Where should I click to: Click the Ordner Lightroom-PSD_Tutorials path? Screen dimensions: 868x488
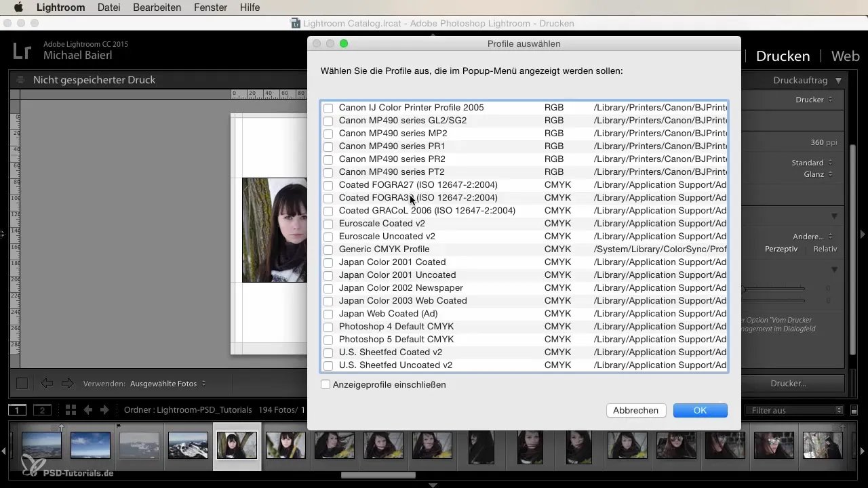189,410
